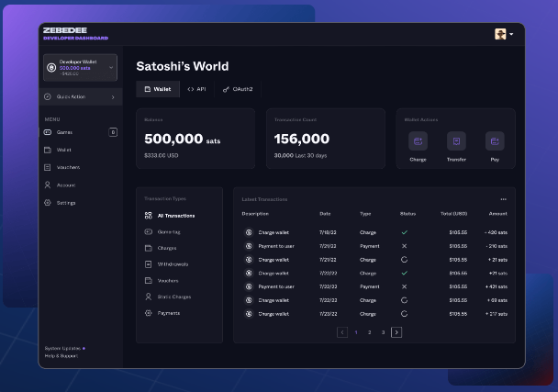The image size is (558, 392).
Task: Open Settings in the sidebar menu
Action: tap(66, 203)
